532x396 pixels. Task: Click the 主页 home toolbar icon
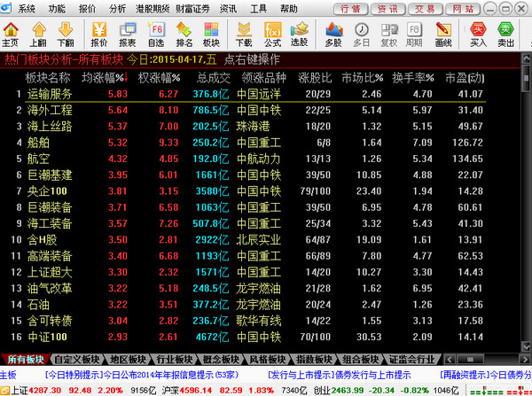pos(11,34)
